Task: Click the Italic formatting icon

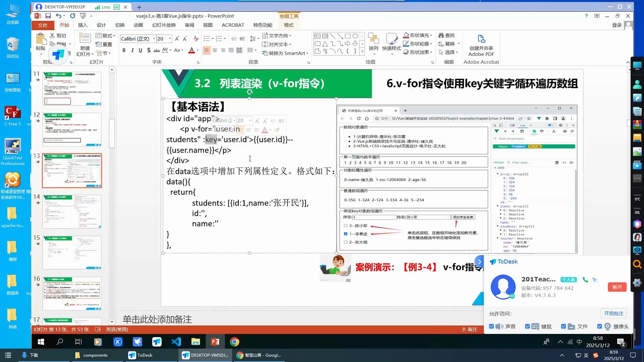Action: 132,50
